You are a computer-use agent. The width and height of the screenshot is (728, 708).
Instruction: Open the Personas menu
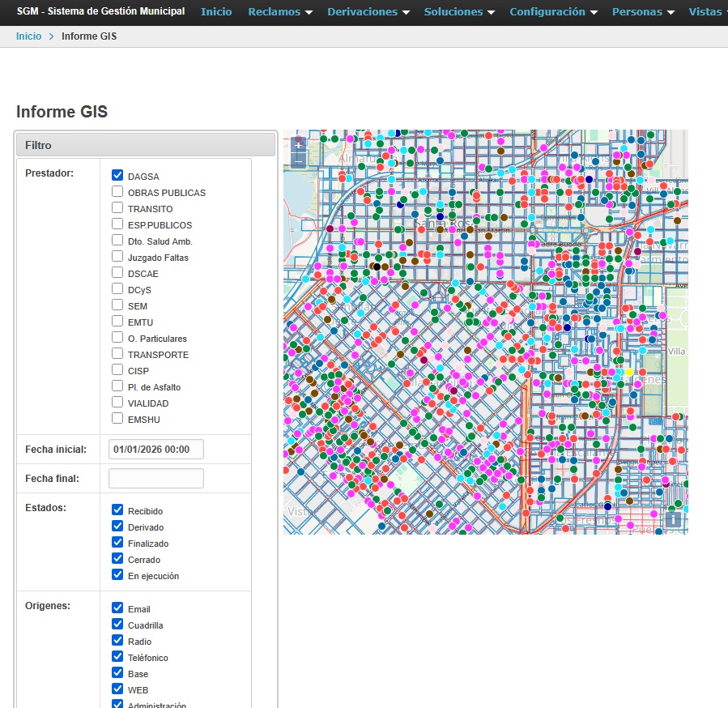point(643,12)
